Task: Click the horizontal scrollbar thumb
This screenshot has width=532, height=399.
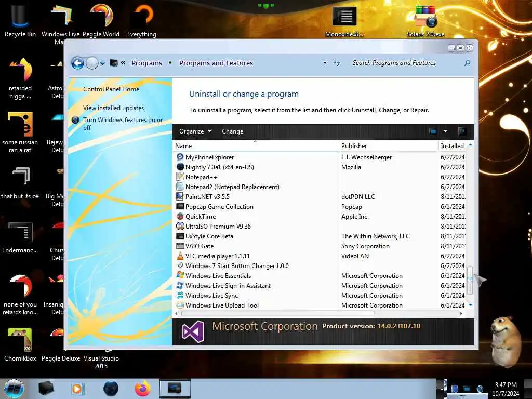Action: (x=277, y=313)
